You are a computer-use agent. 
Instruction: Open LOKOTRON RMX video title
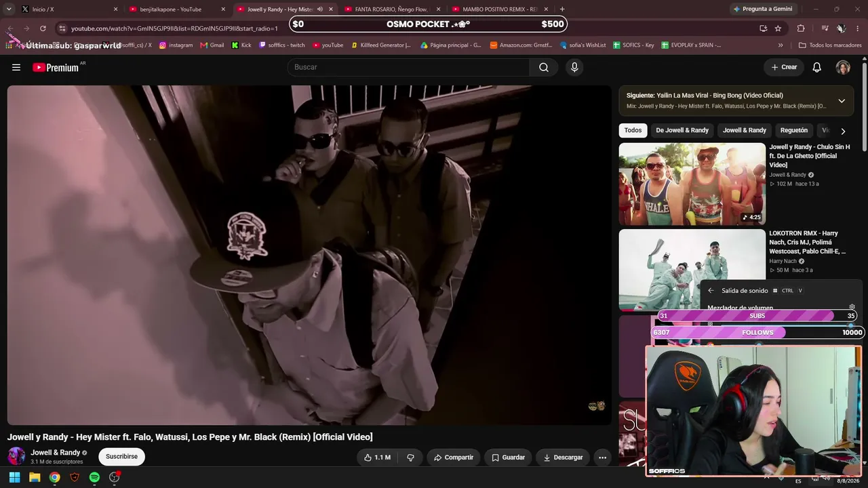[x=808, y=242]
